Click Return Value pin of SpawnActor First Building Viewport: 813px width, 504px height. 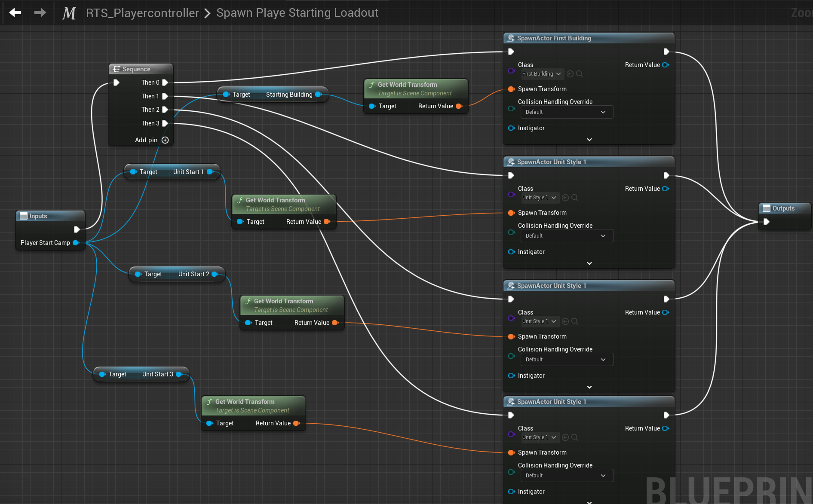tap(666, 65)
